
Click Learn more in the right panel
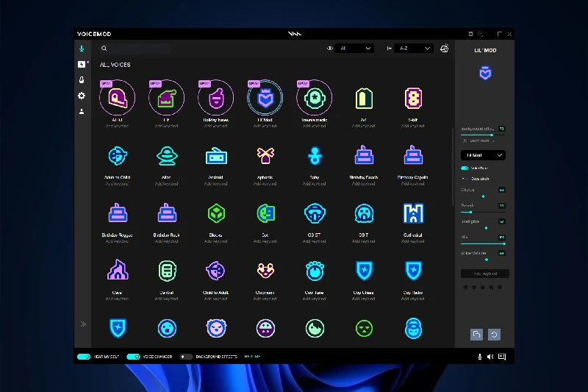click(479, 140)
